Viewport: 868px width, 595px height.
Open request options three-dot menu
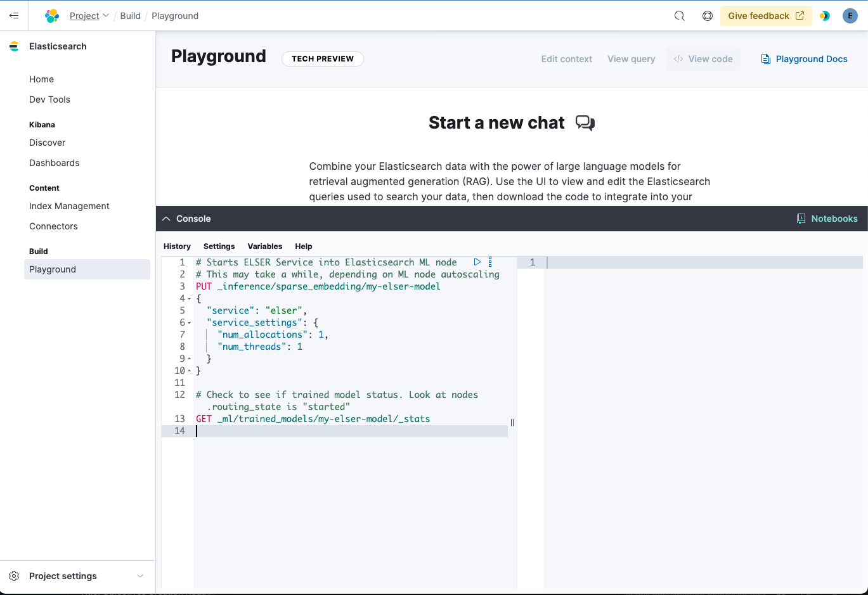(x=490, y=262)
